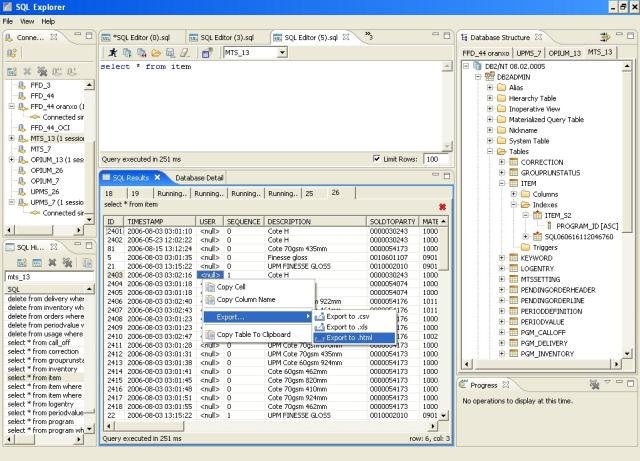This screenshot has width=640, height=461.
Task: Click the open-in-editor icon in SQL History toolbar
Action: [37, 263]
